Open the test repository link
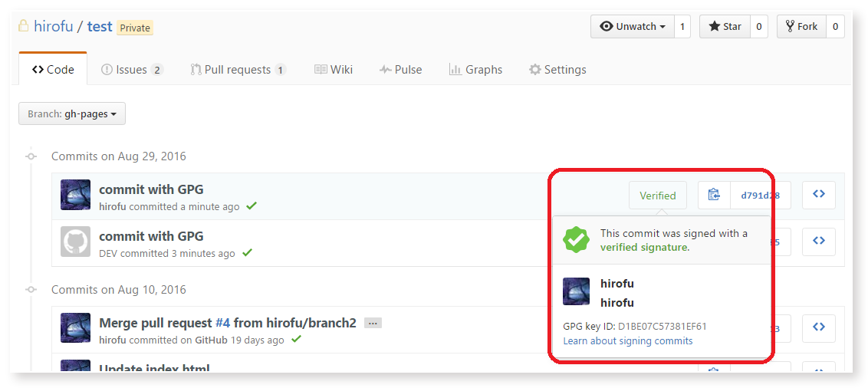The height and width of the screenshot is (388, 868). pyautogui.click(x=100, y=27)
